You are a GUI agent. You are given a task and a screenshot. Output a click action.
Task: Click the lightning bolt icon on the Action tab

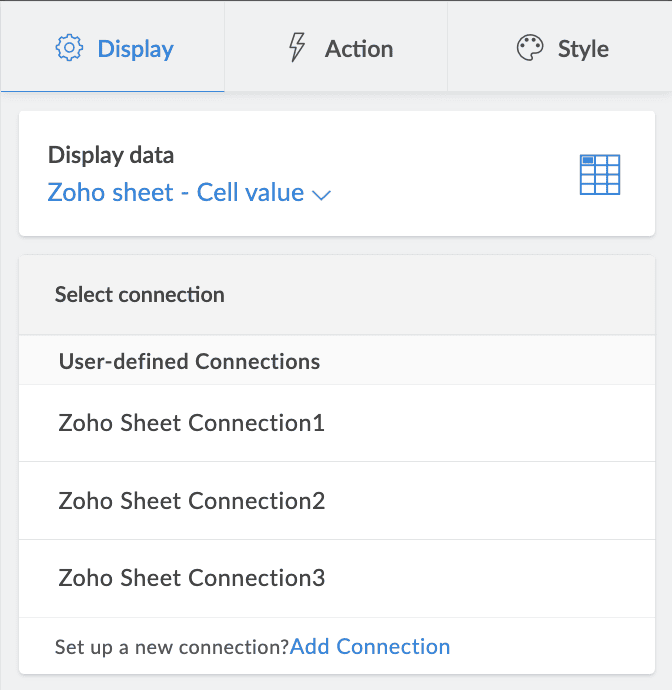point(297,48)
